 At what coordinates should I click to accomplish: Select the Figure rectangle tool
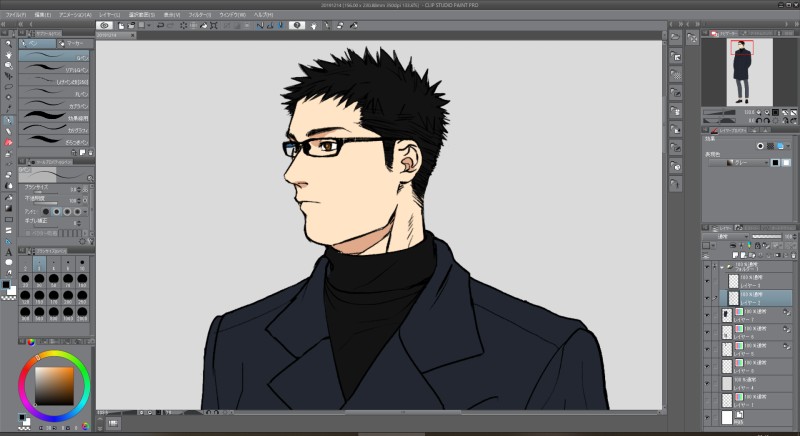[8, 219]
